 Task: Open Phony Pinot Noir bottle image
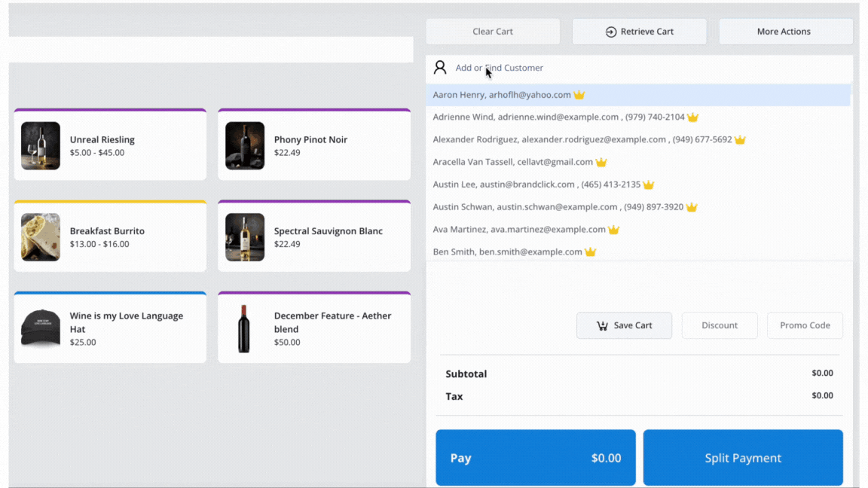245,145
